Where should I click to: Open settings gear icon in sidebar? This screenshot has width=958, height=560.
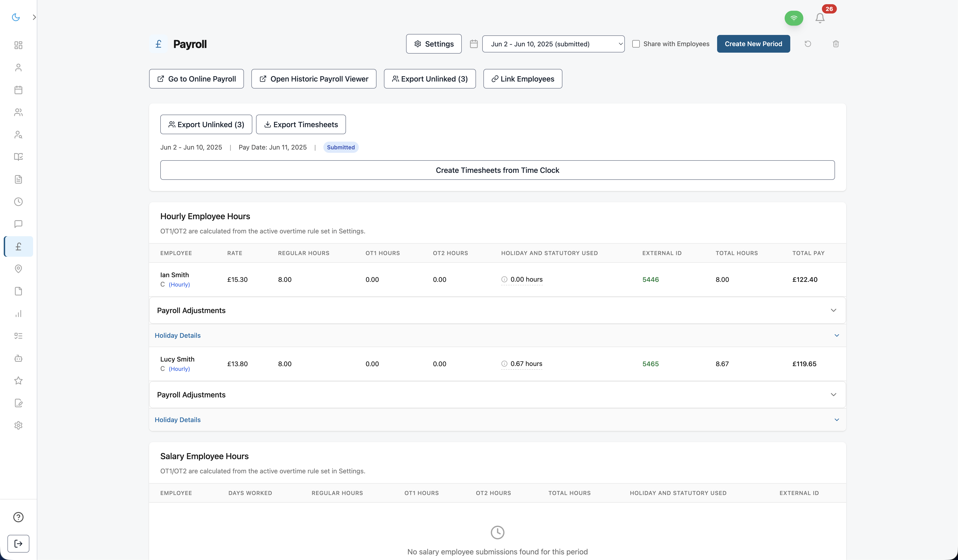[18, 425]
